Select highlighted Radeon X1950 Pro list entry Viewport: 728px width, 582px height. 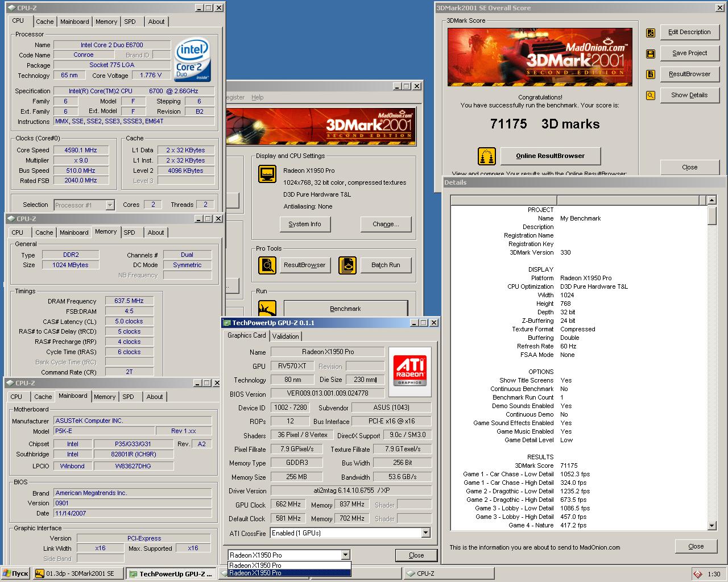click(x=289, y=573)
